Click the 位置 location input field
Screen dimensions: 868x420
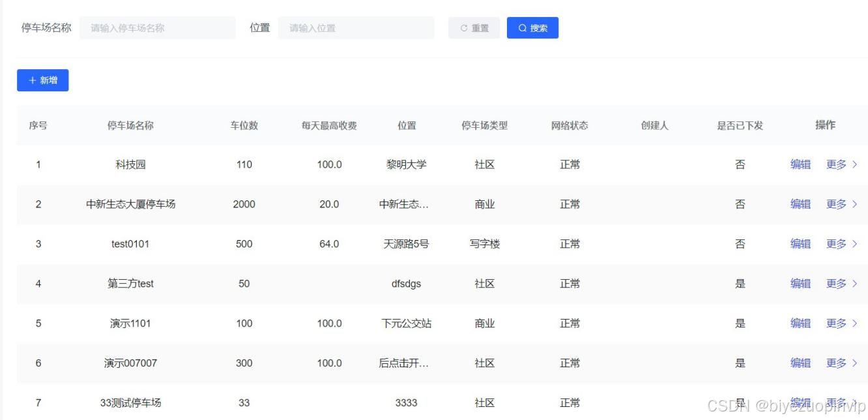[356, 27]
